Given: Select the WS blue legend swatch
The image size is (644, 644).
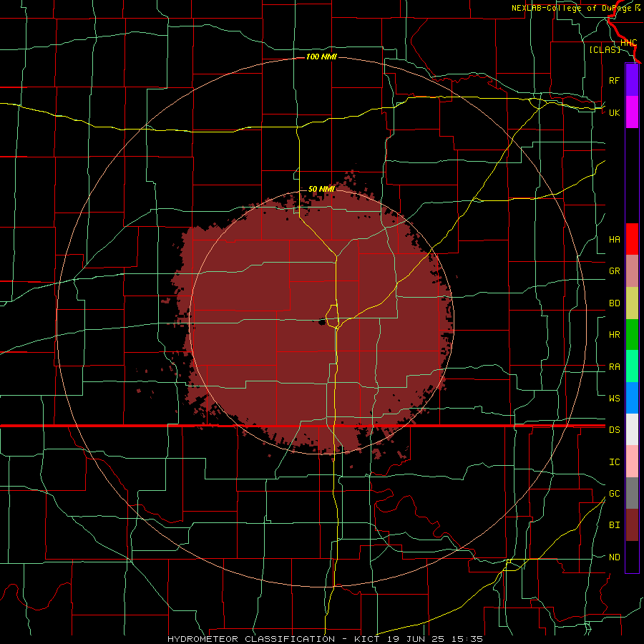Looking at the screenshot, I should pos(632,398).
